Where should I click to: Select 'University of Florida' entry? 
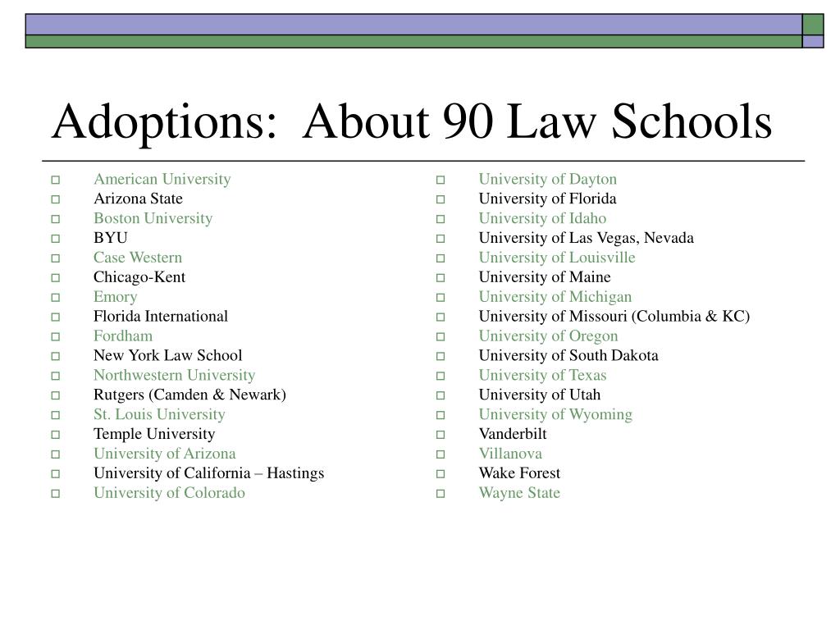coord(547,199)
